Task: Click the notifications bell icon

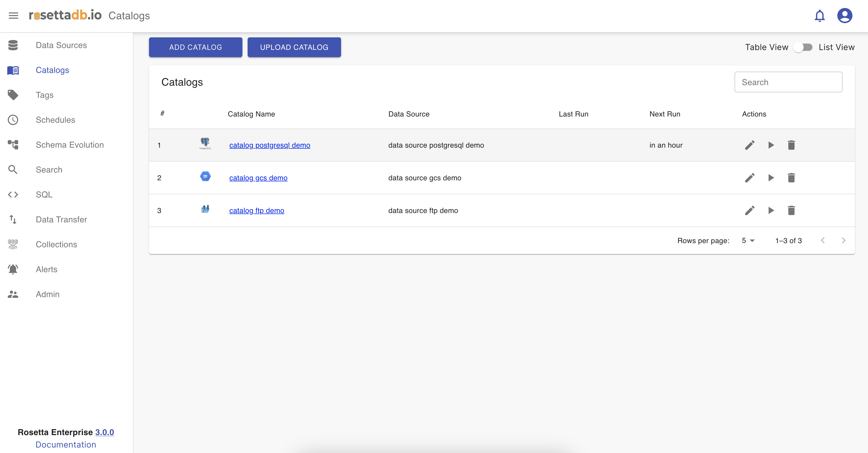Action: click(x=819, y=16)
